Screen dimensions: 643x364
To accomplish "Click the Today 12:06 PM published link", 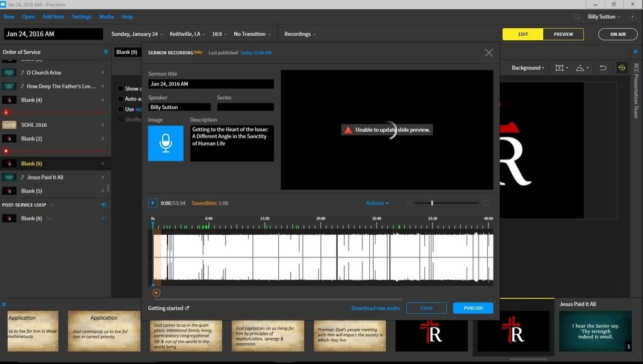I will click(256, 53).
